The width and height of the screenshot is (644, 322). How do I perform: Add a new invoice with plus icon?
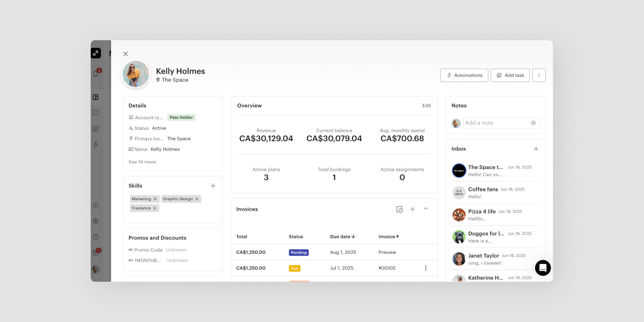click(413, 209)
